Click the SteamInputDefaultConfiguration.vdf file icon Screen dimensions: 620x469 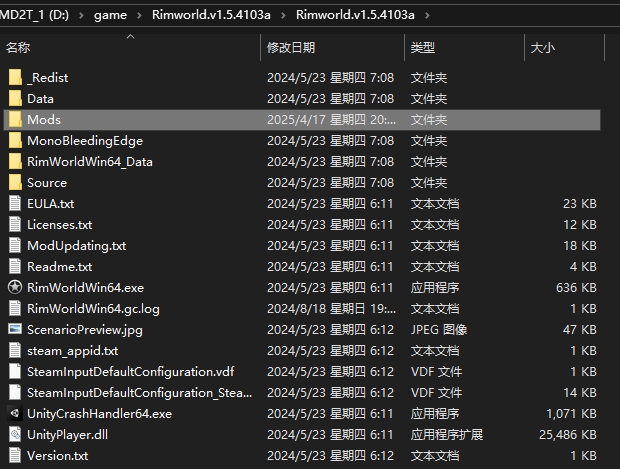pos(15,371)
